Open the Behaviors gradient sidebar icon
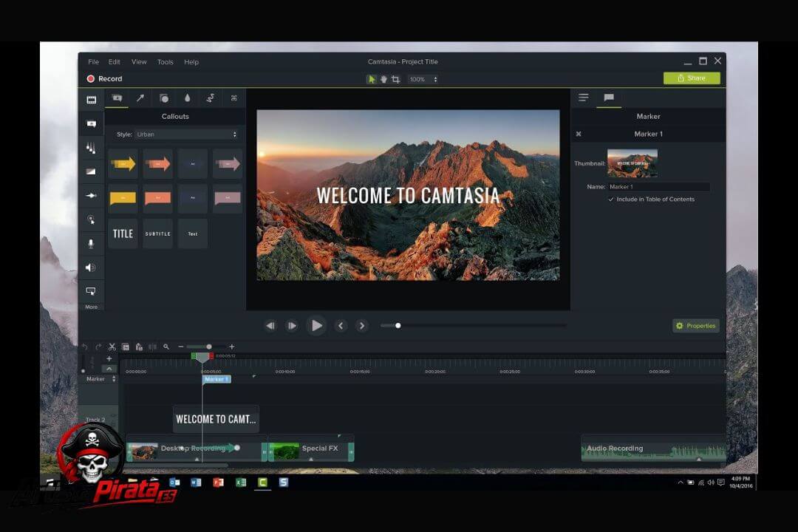 coord(91,171)
